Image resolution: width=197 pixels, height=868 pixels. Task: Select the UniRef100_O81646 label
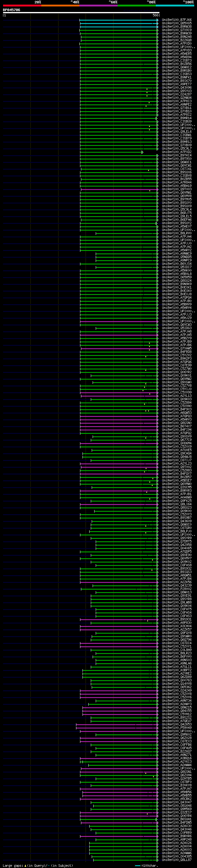177,805
